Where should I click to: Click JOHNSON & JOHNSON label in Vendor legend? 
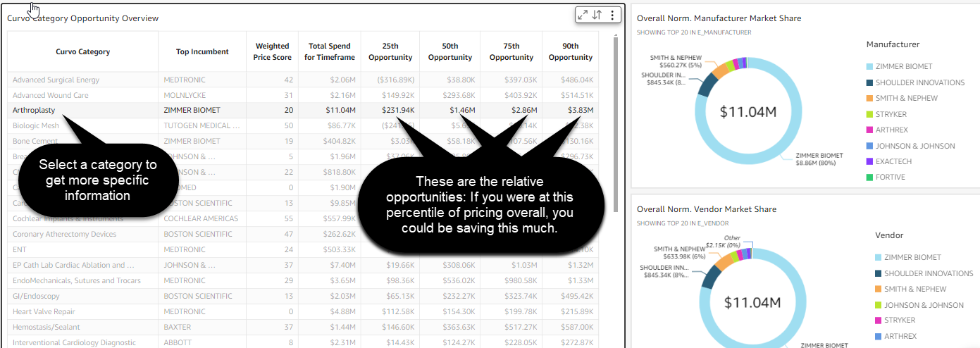[924, 305]
